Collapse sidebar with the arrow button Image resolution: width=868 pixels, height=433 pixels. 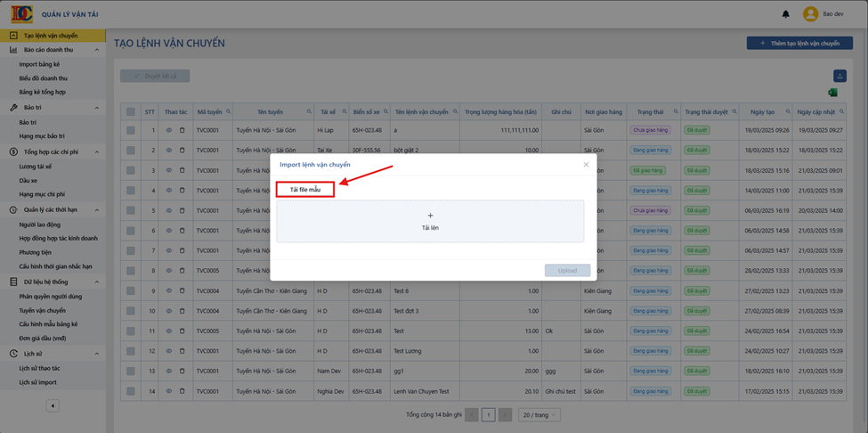[53, 406]
